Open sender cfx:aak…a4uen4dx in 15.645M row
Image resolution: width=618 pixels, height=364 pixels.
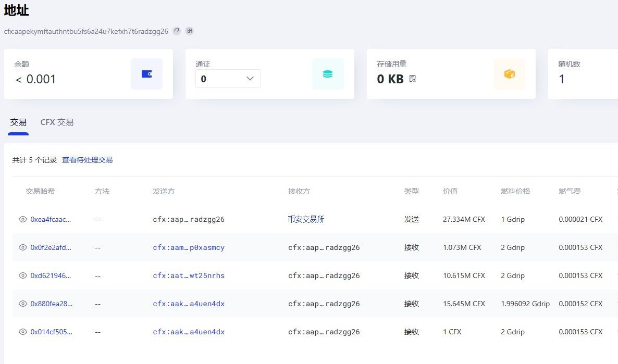pos(189,304)
